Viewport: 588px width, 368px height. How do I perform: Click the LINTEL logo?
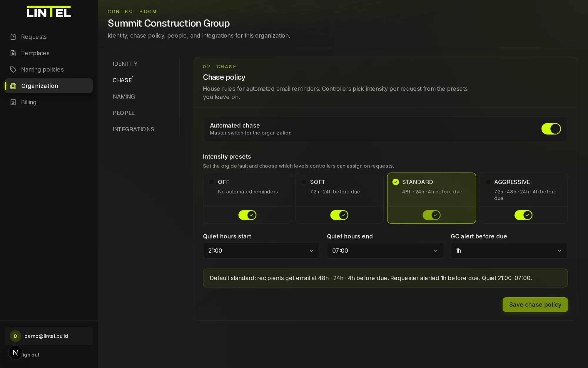49,12
